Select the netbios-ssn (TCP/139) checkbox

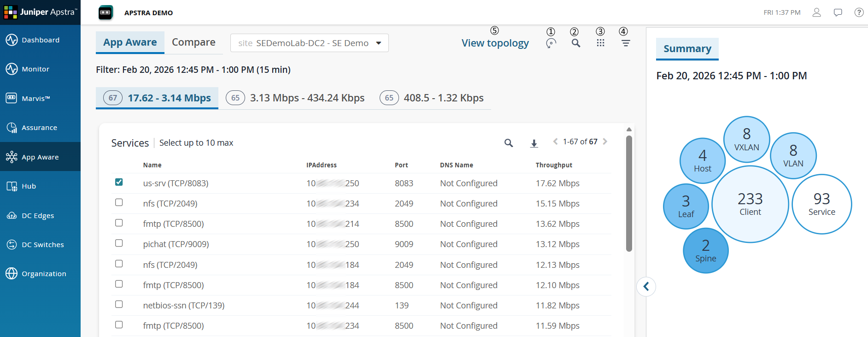click(119, 304)
